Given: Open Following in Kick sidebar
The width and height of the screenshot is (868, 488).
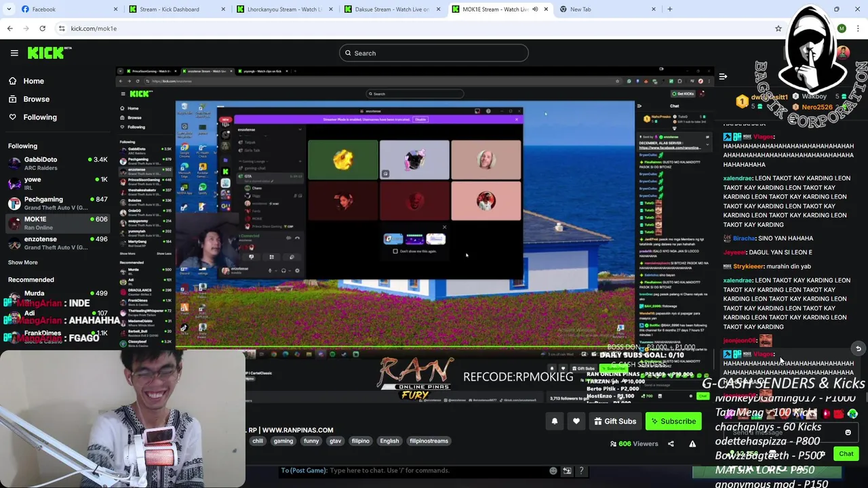Looking at the screenshot, I should tap(40, 117).
